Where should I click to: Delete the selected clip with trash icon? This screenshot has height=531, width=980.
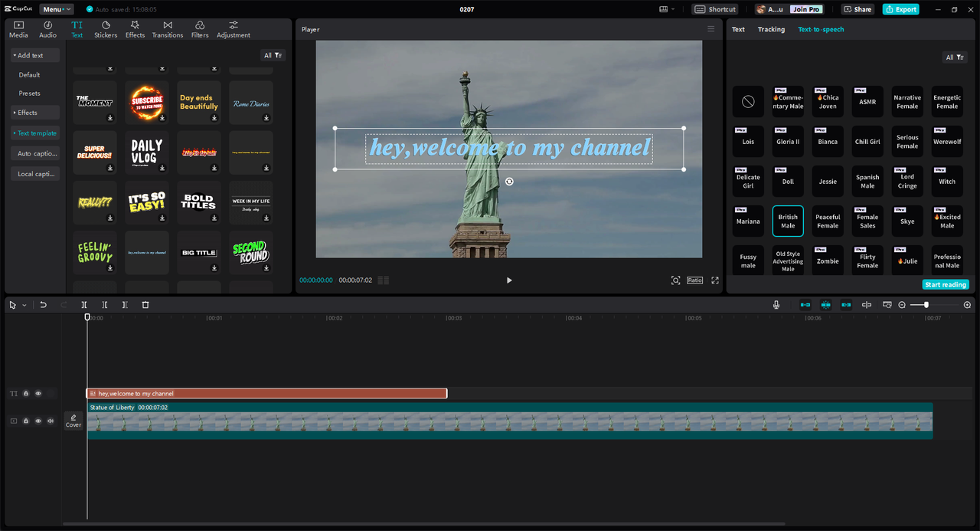point(145,305)
